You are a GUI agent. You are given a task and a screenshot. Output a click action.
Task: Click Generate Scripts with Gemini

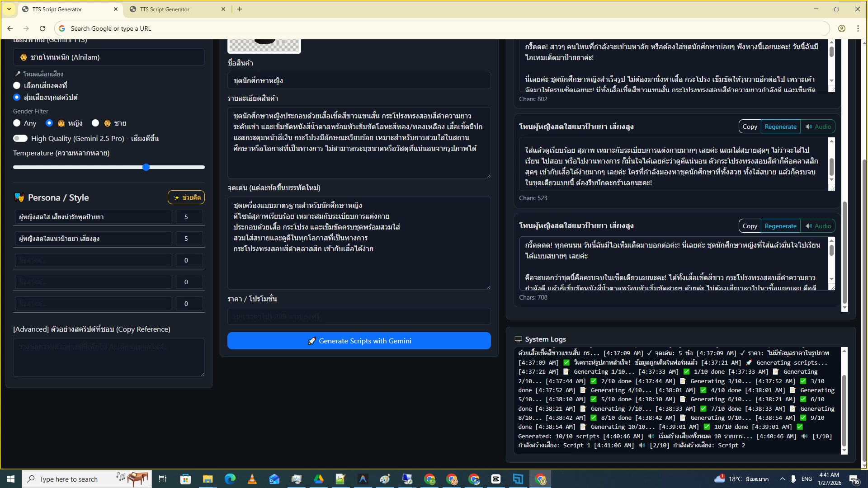359,341
